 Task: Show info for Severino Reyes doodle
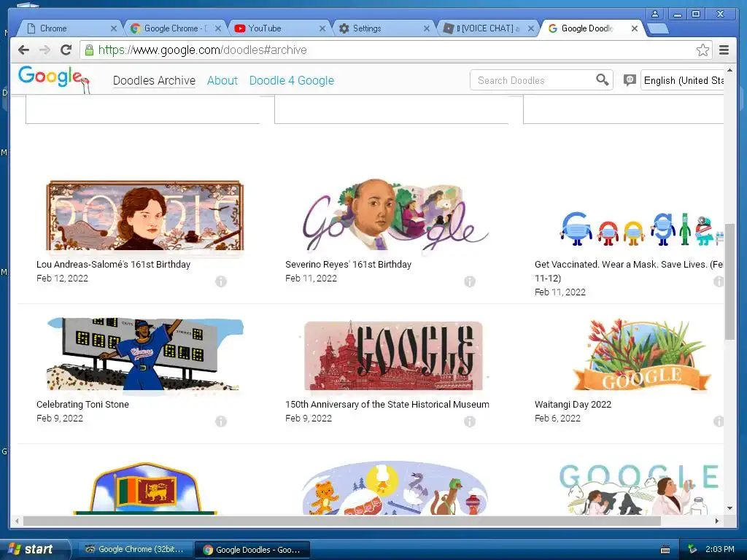(470, 281)
